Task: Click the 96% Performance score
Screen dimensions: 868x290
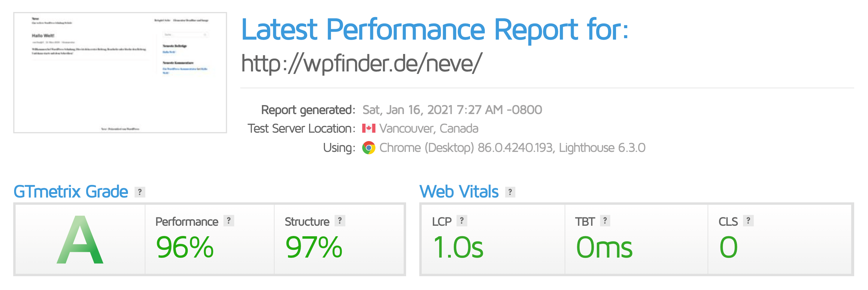Action: click(185, 247)
